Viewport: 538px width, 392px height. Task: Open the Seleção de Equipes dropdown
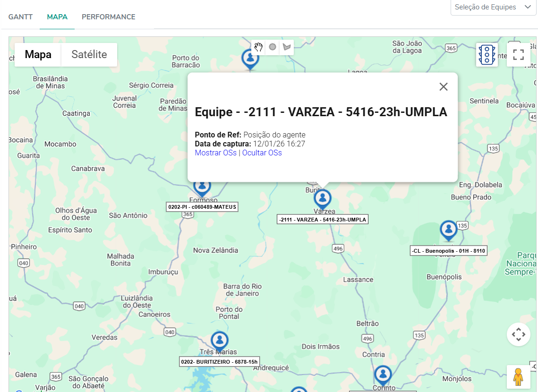(493, 7)
